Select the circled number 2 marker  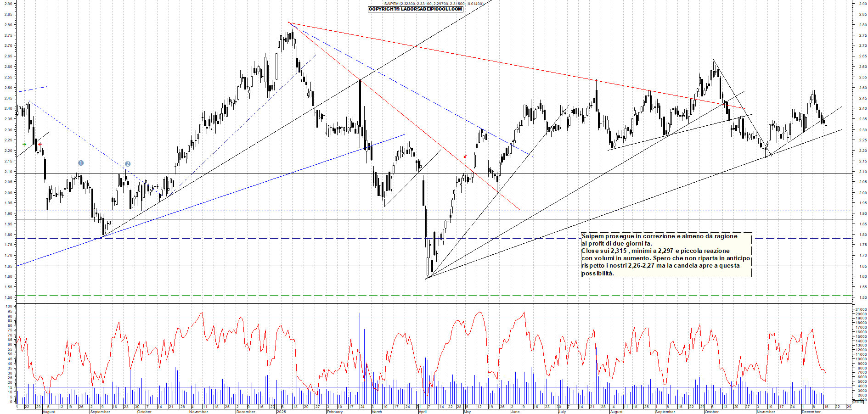(128, 164)
